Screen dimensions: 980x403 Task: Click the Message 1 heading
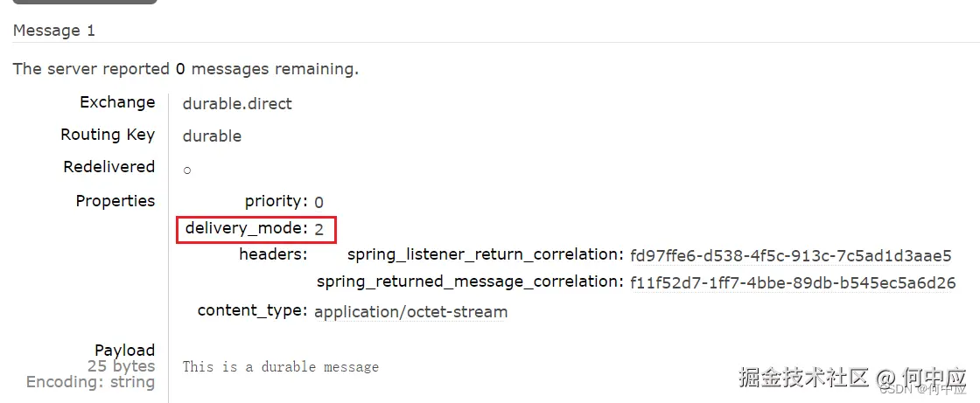(54, 31)
